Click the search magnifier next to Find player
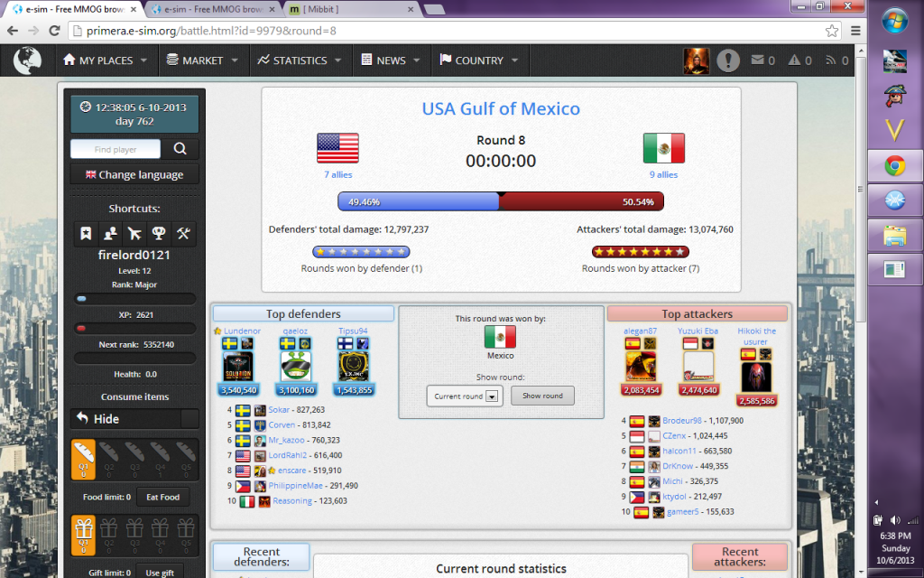 pos(180,149)
